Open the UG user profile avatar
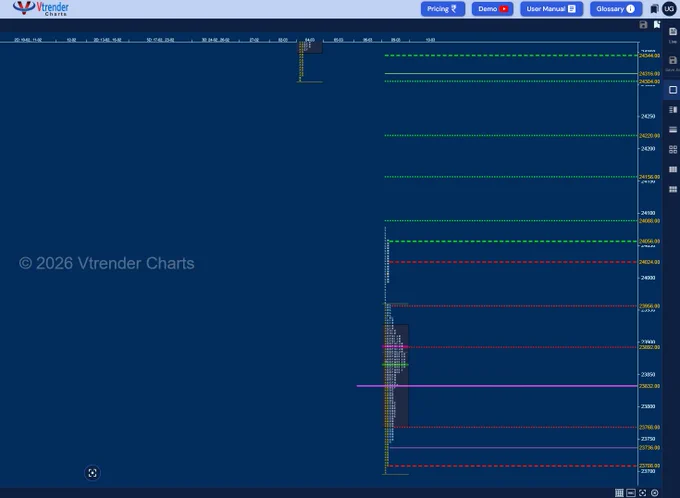This screenshot has height=498, width=680. pyautogui.click(x=669, y=9)
